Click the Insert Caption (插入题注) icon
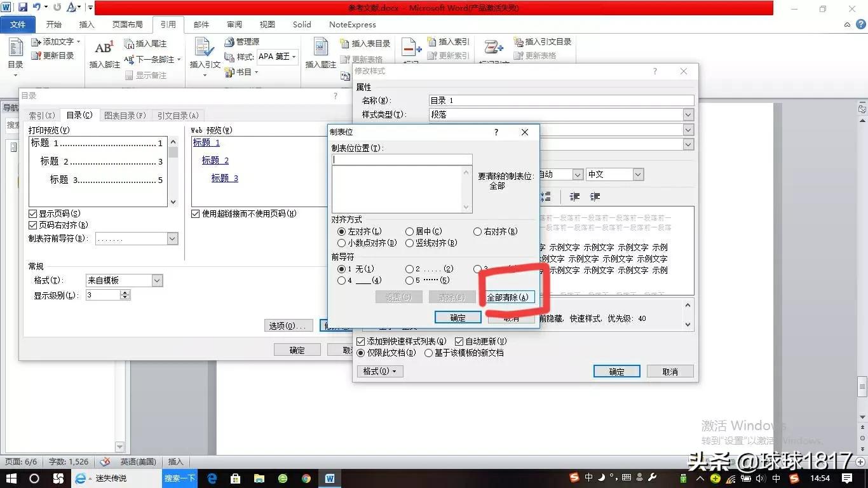 pyautogui.click(x=320, y=50)
